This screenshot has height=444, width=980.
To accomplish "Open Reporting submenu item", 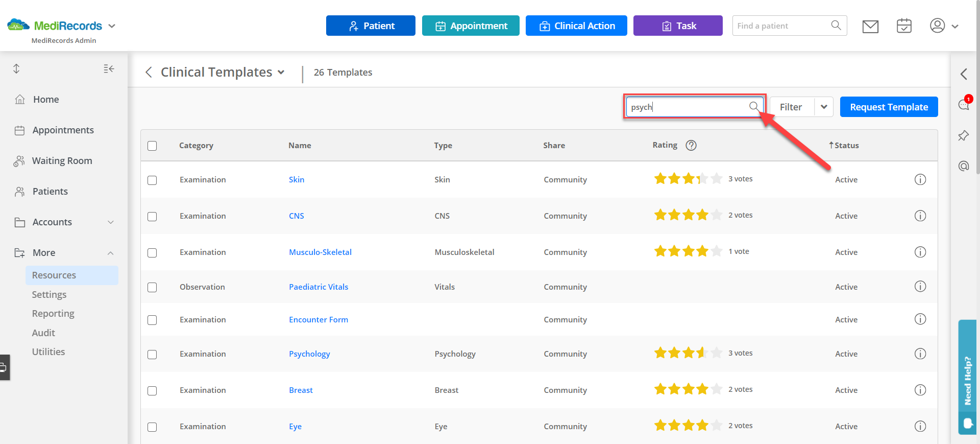I will tap(53, 313).
